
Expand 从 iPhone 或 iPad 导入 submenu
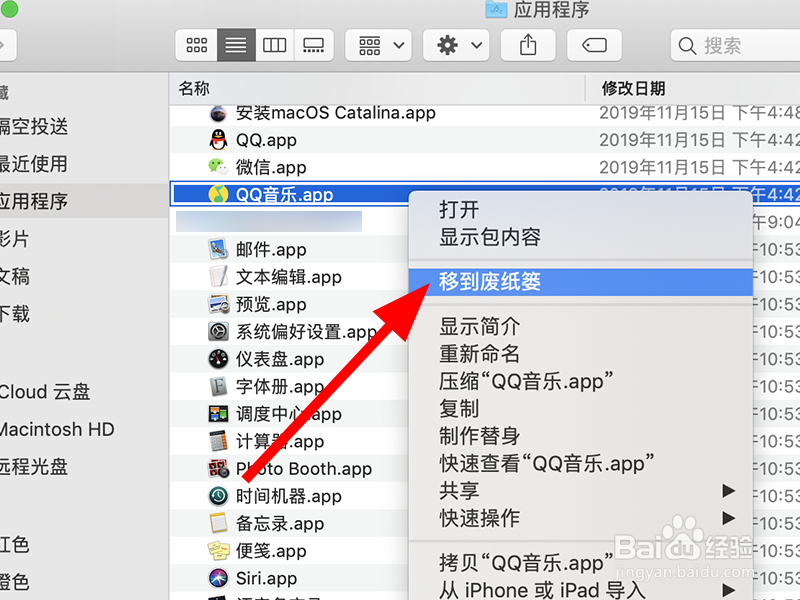581,590
